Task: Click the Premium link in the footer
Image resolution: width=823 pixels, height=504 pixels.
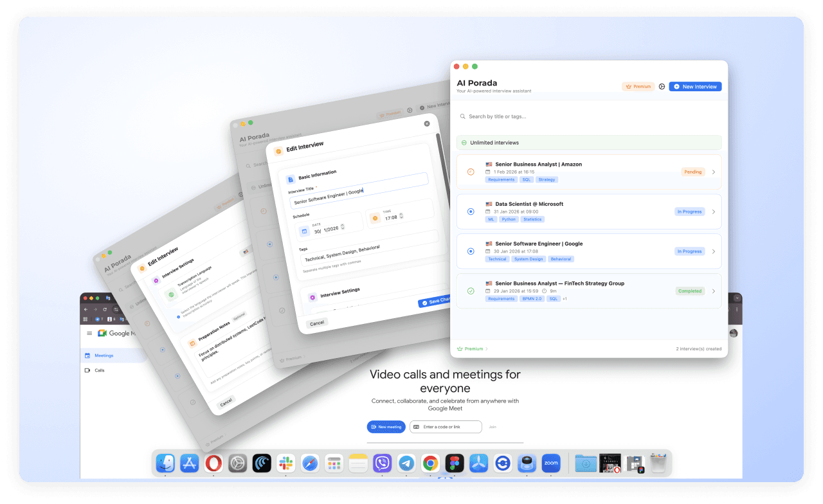Action: coord(473,349)
